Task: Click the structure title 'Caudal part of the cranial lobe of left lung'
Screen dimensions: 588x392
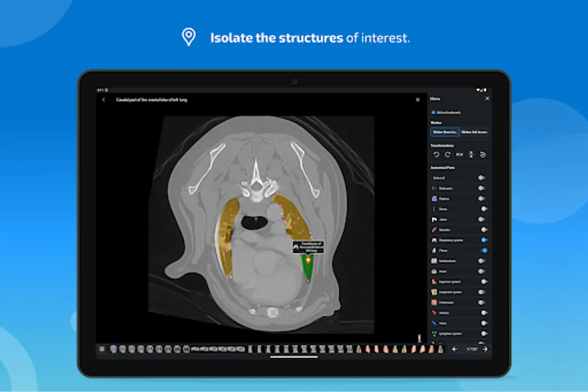Action: click(151, 100)
